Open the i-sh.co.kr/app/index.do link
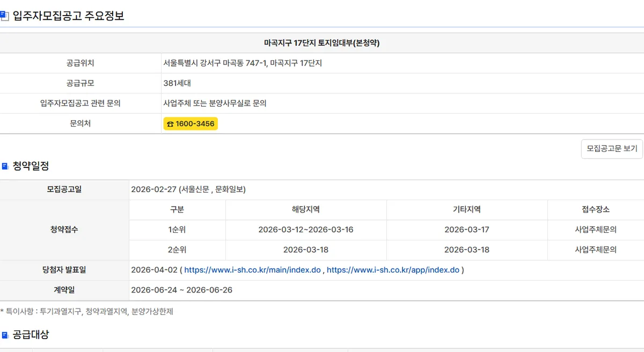 pos(393,270)
